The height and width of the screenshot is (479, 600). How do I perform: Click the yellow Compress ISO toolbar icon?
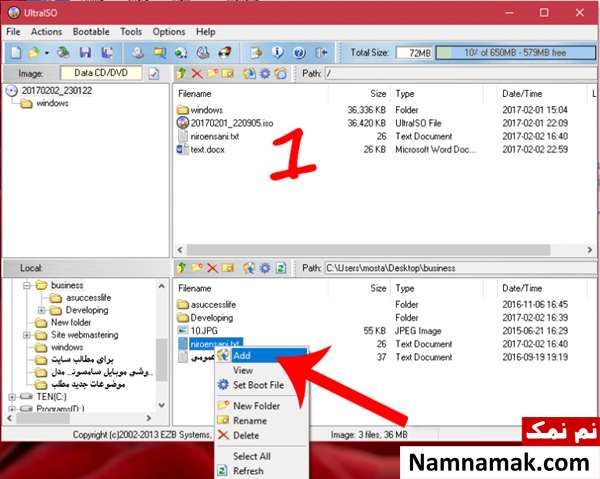point(160,52)
